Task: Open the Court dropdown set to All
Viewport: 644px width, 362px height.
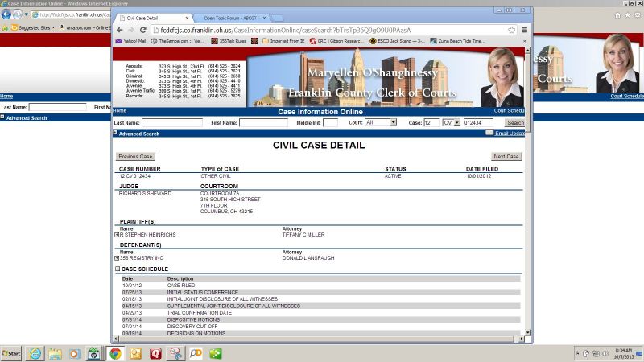Action: [x=381, y=122]
